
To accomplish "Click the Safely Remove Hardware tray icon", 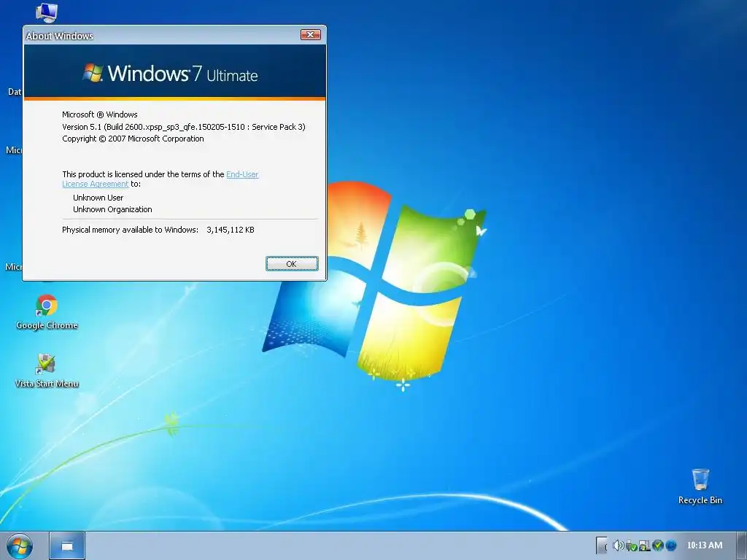I will pyautogui.click(x=631, y=545).
